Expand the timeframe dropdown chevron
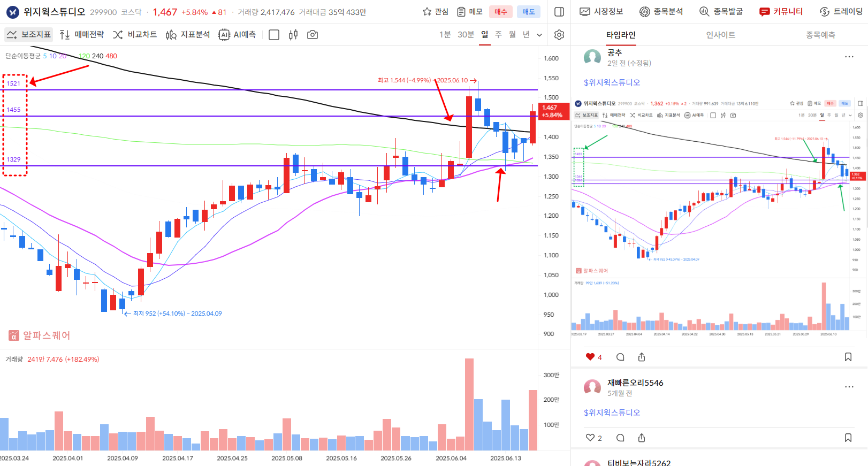868x466 pixels. [539, 35]
